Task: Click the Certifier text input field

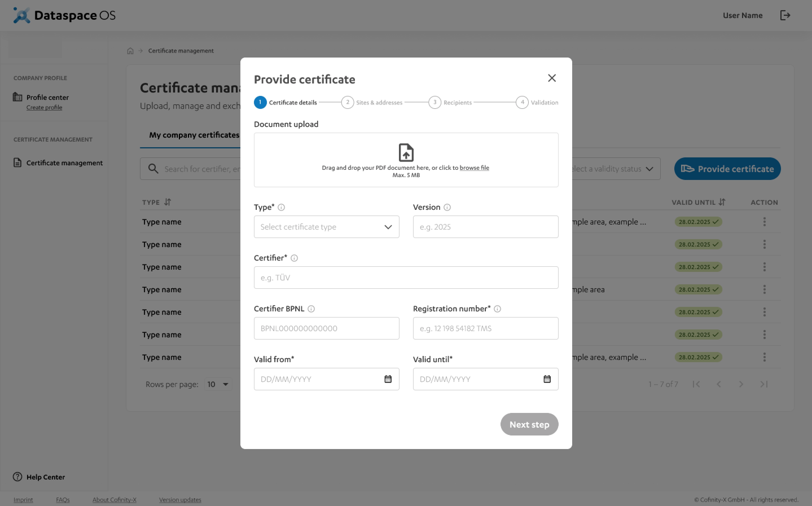Action: pos(406,278)
